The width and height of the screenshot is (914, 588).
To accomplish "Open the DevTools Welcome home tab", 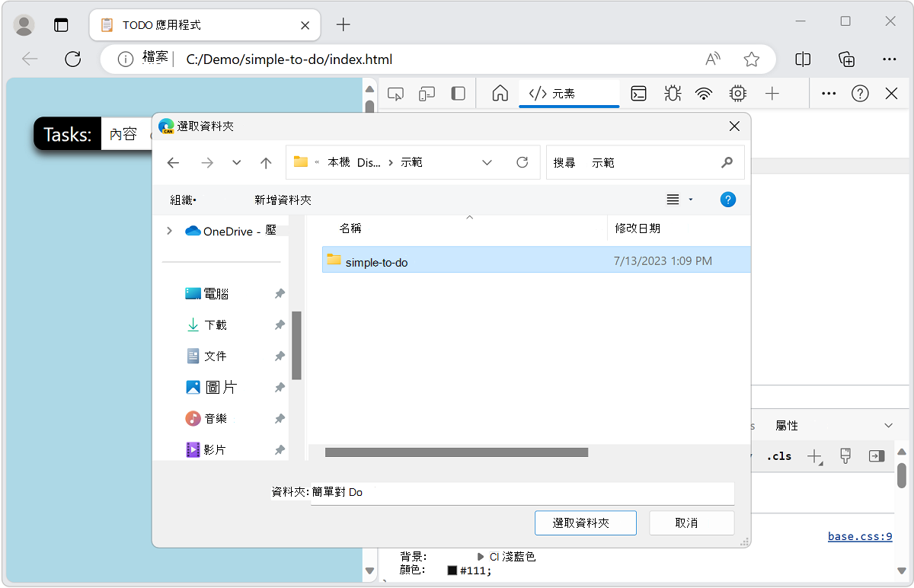I will (x=500, y=94).
